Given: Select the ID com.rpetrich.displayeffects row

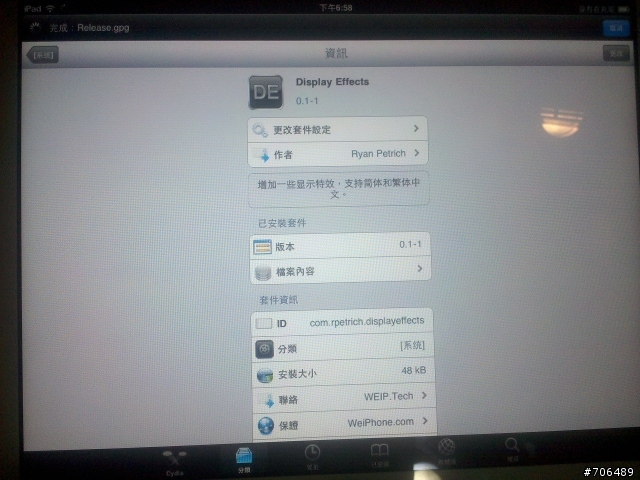Looking at the screenshot, I should click(342, 322).
